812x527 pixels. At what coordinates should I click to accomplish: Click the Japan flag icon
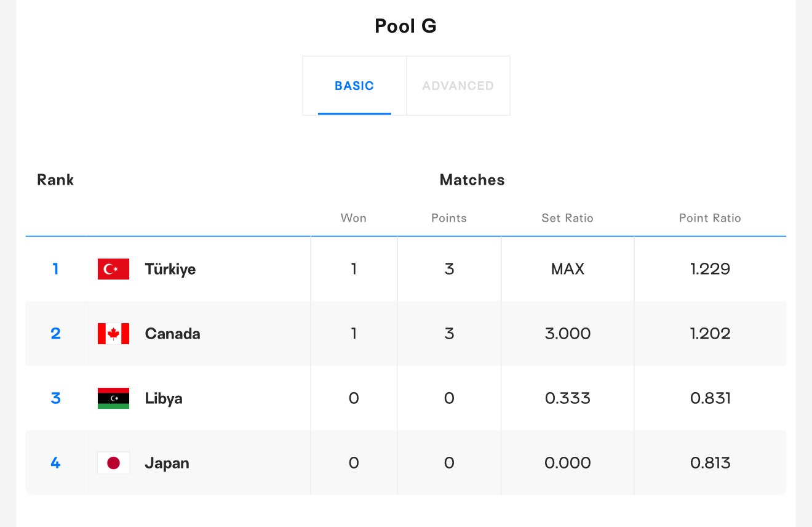113,463
